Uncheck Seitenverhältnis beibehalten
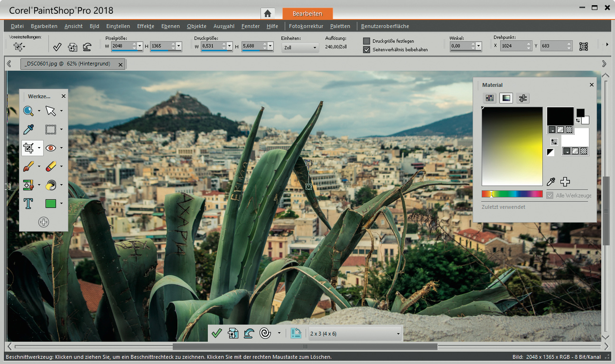The height and width of the screenshot is (364, 615). (x=366, y=49)
